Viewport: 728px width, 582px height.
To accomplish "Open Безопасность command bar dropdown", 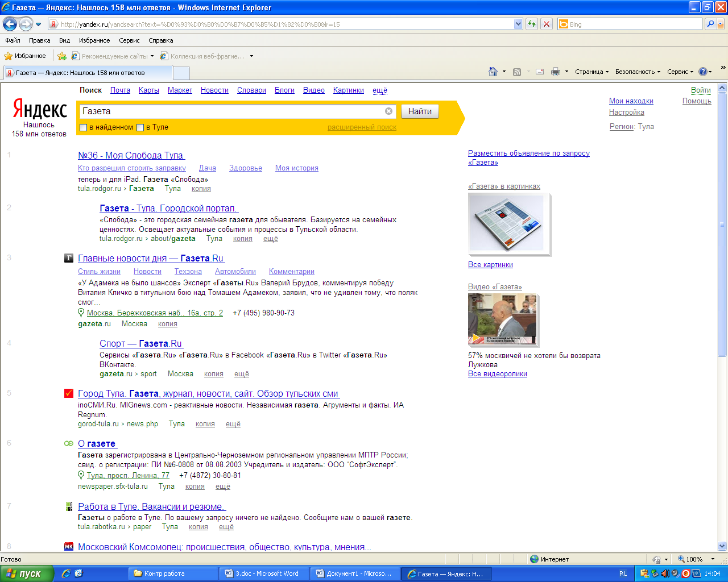I will (638, 72).
